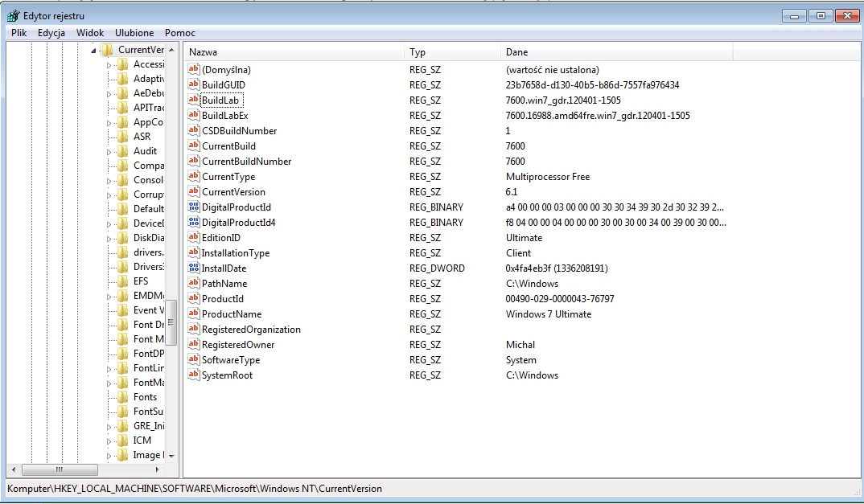Click the PathName string value icon
The height and width of the screenshot is (504, 864).
pos(193,283)
